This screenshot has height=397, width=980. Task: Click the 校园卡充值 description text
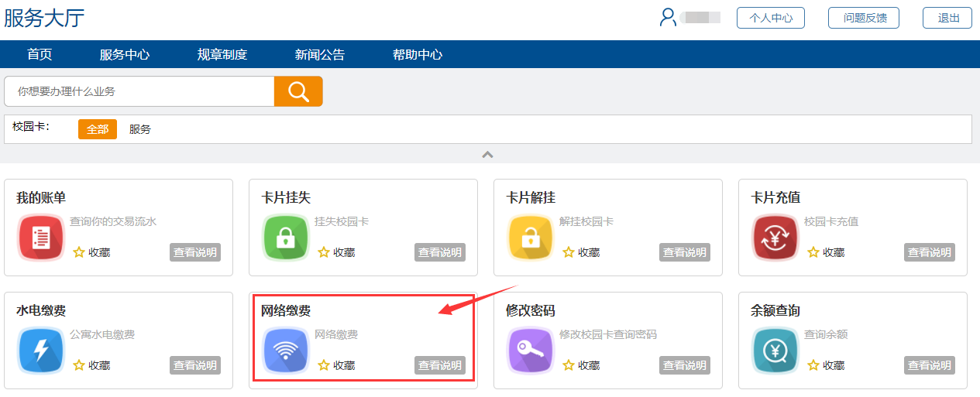(831, 221)
